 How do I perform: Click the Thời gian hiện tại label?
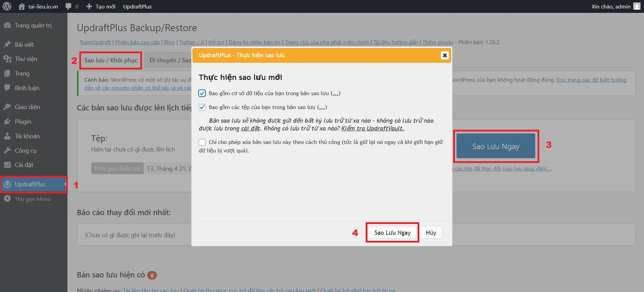pyautogui.click(x=117, y=168)
